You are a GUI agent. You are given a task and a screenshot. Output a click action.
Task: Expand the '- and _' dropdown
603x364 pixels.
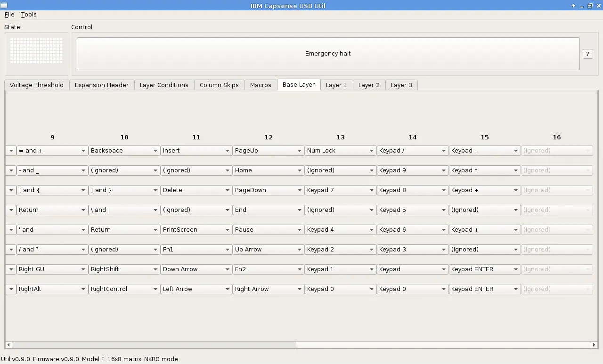tap(52, 170)
